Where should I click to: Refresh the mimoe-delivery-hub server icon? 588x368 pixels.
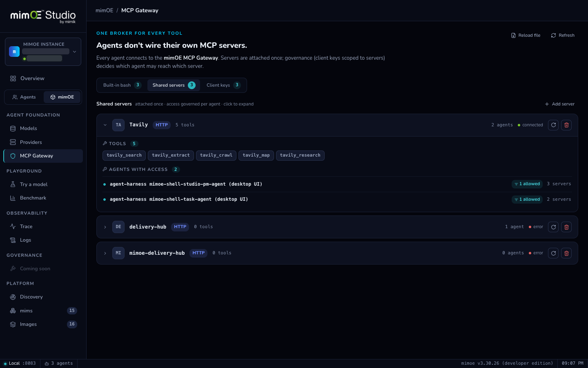click(553, 253)
